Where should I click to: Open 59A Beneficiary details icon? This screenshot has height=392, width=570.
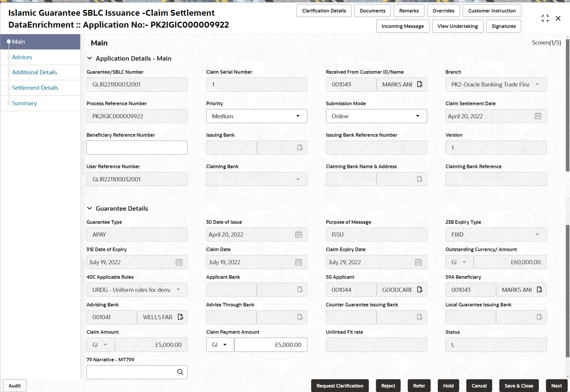(x=539, y=290)
